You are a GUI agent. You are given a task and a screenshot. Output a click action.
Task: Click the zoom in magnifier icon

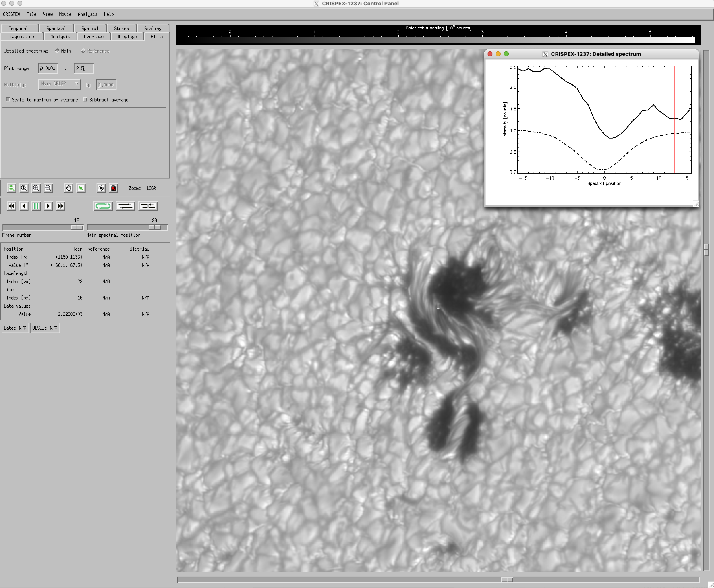pyautogui.click(x=36, y=188)
